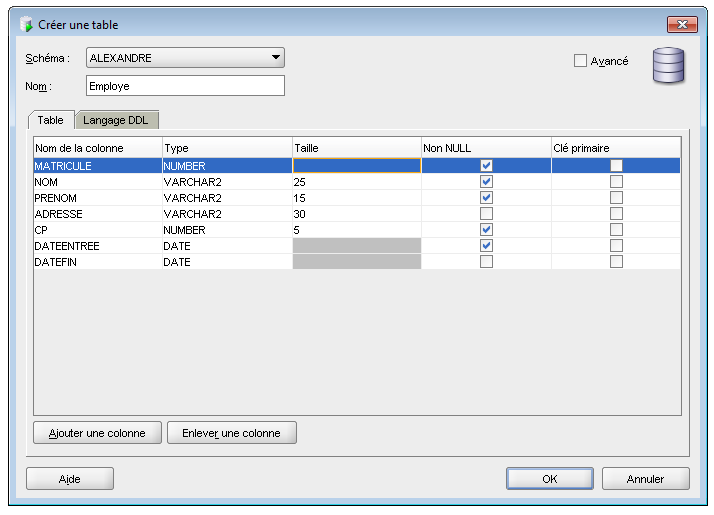Enable the Avancé checkbox
Image resolution: width=714 pixels, height=515 pixels.
580,61
